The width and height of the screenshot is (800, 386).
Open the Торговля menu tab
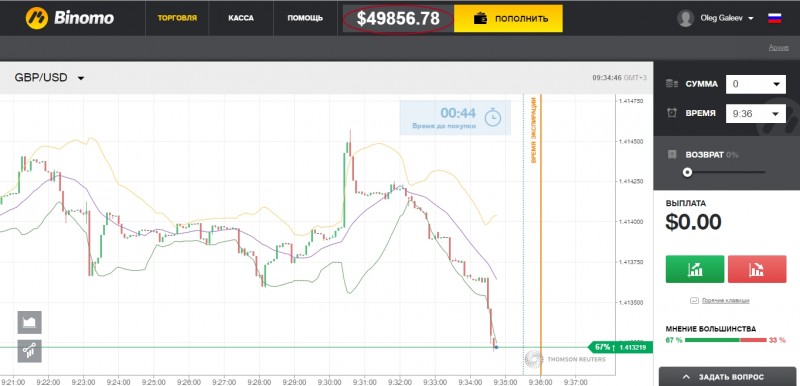pos(177,18)
